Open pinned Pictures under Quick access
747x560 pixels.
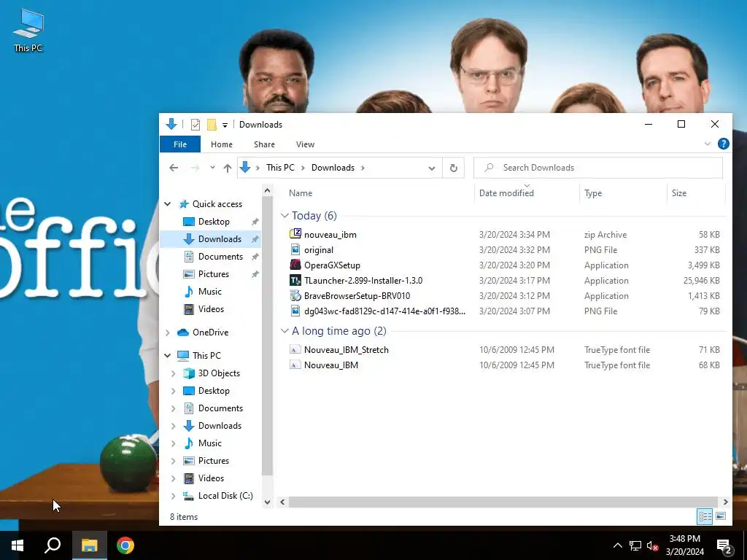pyautogui.click(x=214, y=274)
